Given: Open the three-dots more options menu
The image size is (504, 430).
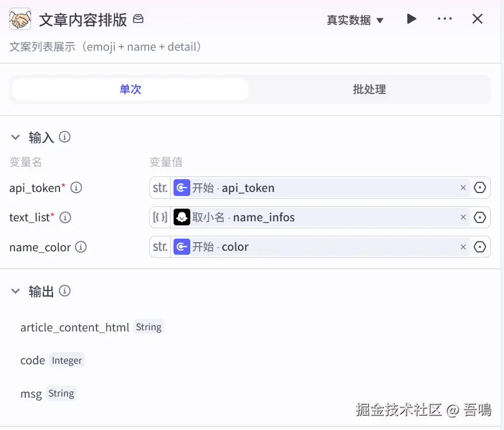Looking at the screenshot, I should click(445, 19).
